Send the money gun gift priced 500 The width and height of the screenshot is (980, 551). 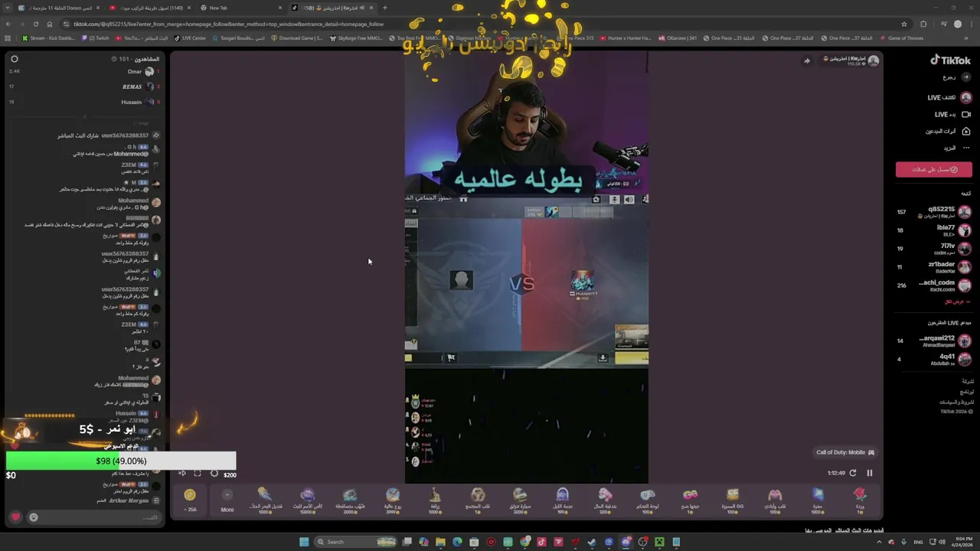[x=605, y=500]
